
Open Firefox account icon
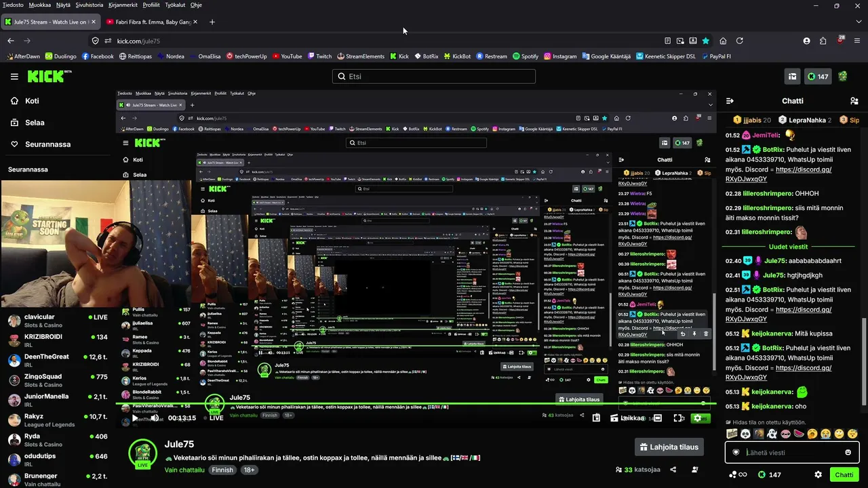(806, 41)
